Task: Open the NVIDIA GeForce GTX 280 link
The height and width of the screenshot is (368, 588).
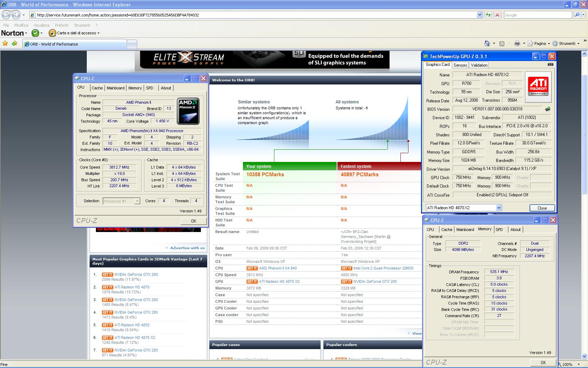Action: (136, 300)
